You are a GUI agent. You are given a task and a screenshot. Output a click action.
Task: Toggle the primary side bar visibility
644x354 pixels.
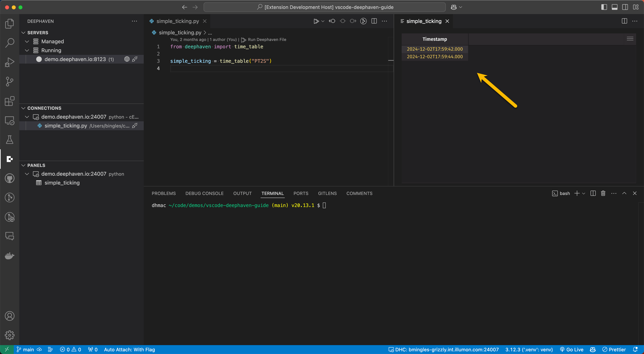[x=604, y=7]
